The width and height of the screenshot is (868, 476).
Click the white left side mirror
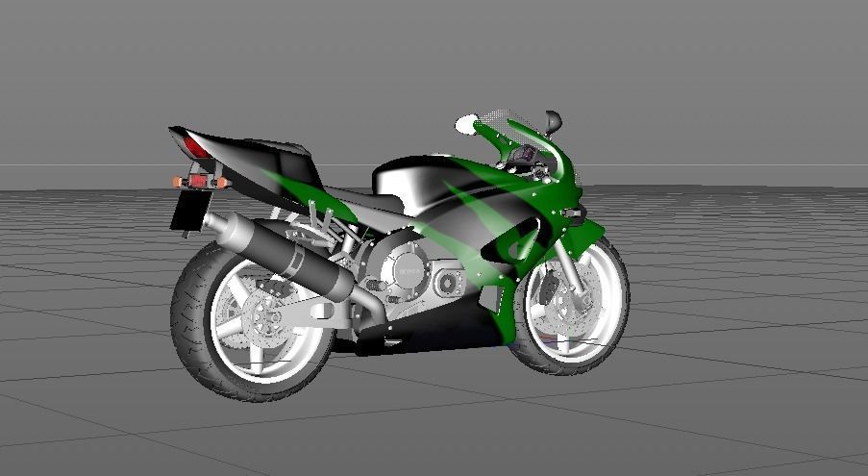tap(466, 124)
